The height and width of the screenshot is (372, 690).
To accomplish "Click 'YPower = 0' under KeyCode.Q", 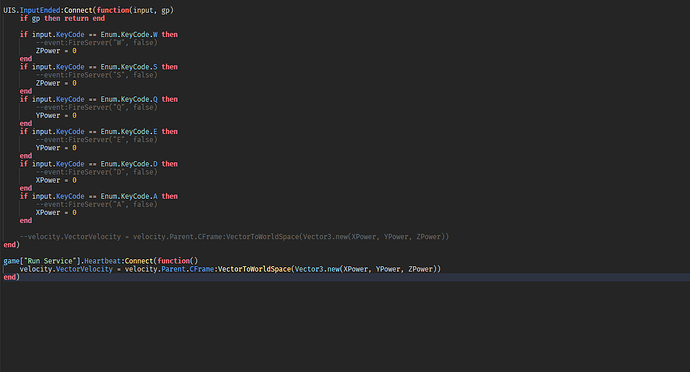I will click(56, 115).
